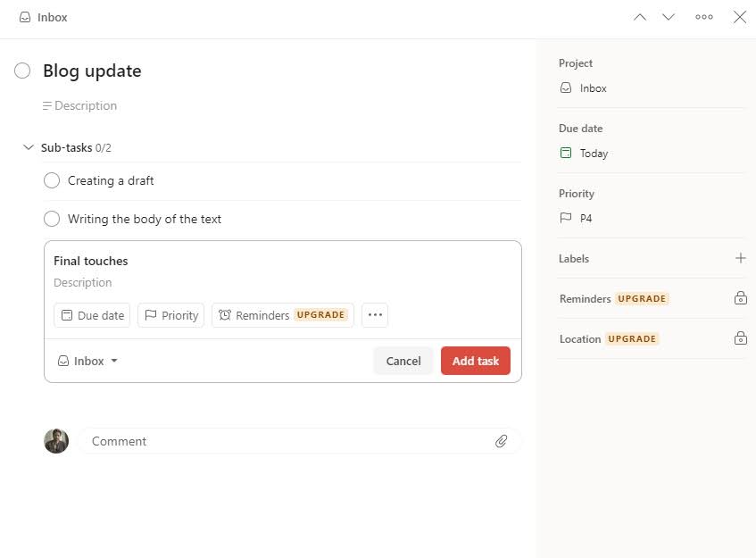Open the user profile avatar
Viewport: 756px width, 558px height.
pyautogui.click(x=56, y=441)
